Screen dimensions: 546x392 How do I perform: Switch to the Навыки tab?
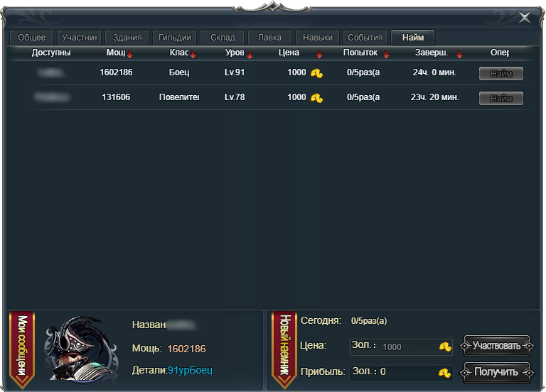pos(317,38)
